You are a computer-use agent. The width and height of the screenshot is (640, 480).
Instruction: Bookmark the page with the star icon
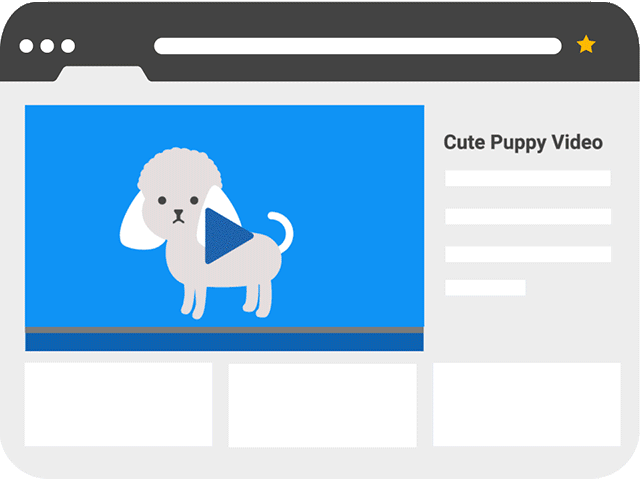click(x=586, y=45)
